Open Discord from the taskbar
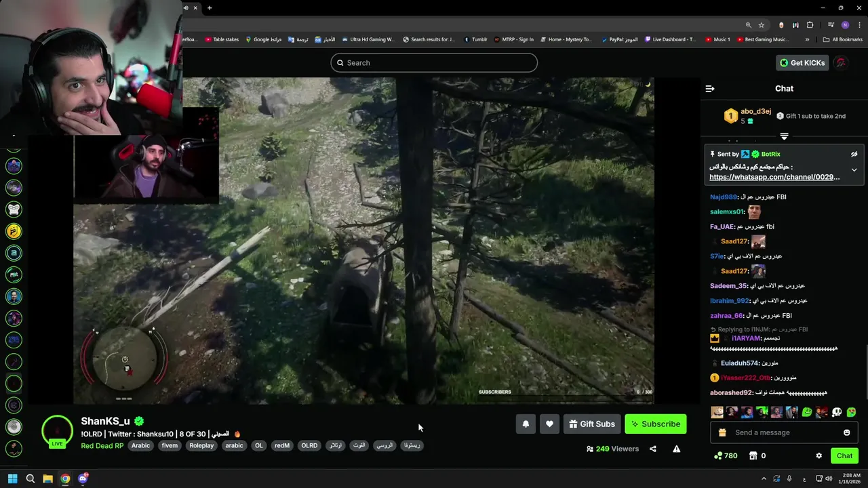This screenshot has height=488, width=868. [x=83, y=479]
